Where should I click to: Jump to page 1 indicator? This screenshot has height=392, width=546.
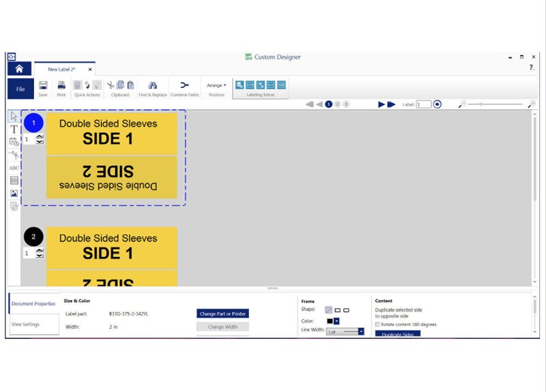(328, 104)
